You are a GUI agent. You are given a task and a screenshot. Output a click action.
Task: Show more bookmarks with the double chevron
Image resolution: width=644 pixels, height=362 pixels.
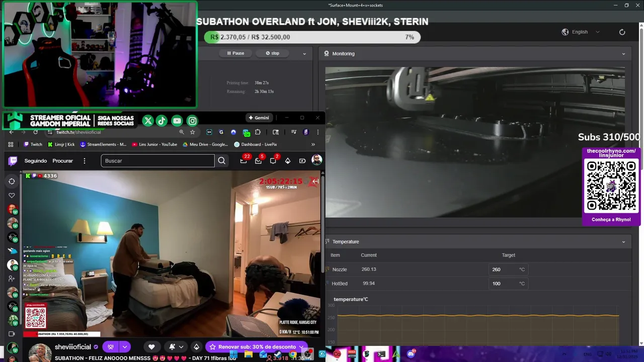click(x=313, y=144)
